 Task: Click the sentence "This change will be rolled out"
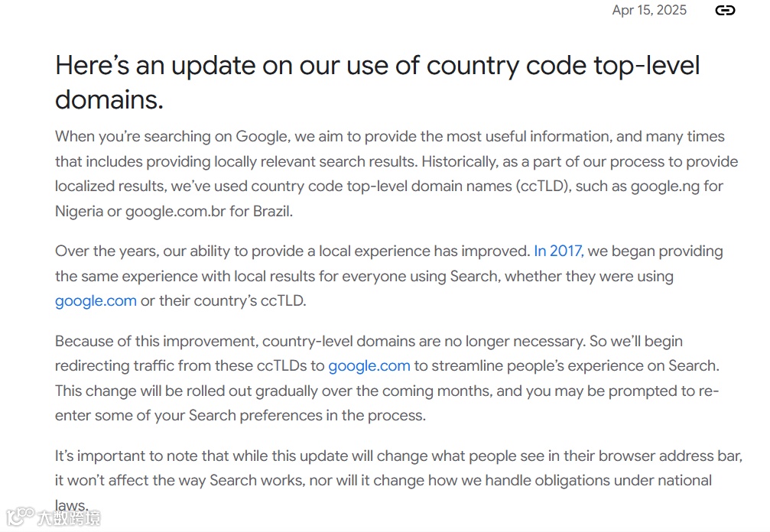387,404
